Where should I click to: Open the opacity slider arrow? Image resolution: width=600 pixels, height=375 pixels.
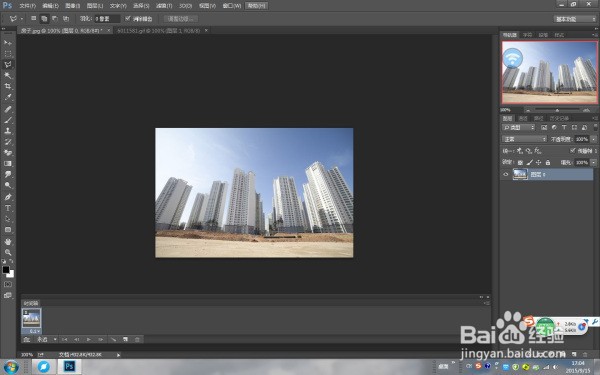pyautogui.click(x=593, y=139)
